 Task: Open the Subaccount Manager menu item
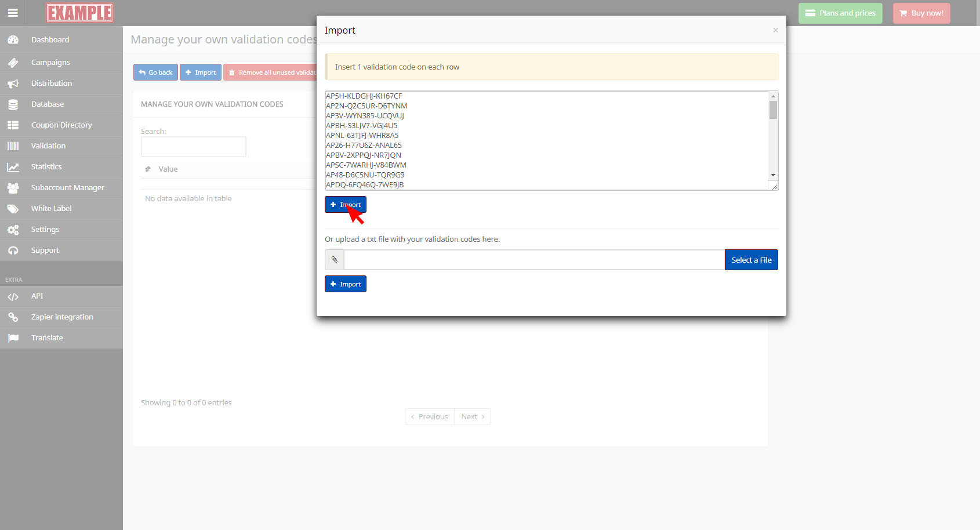coord(67,188)
